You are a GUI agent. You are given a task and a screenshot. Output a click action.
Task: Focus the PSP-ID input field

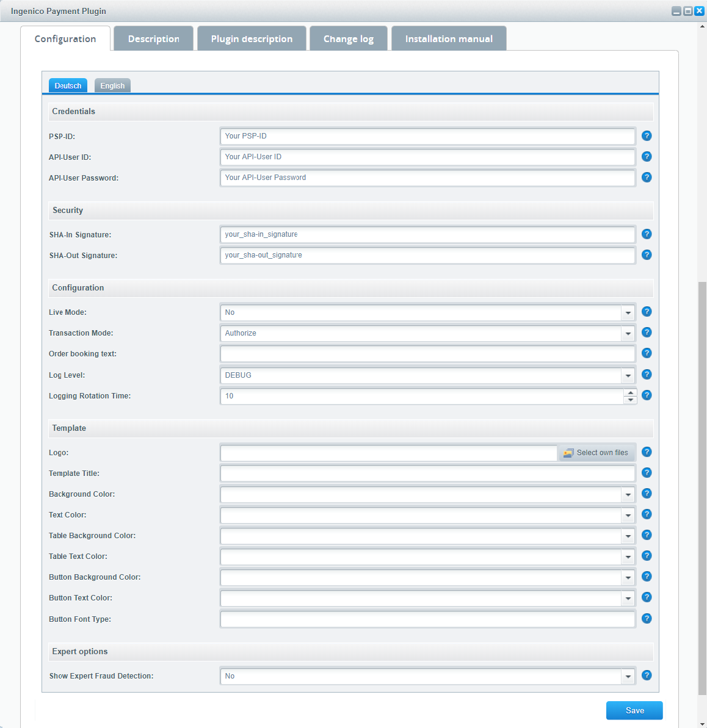click(x=427, y=136)
